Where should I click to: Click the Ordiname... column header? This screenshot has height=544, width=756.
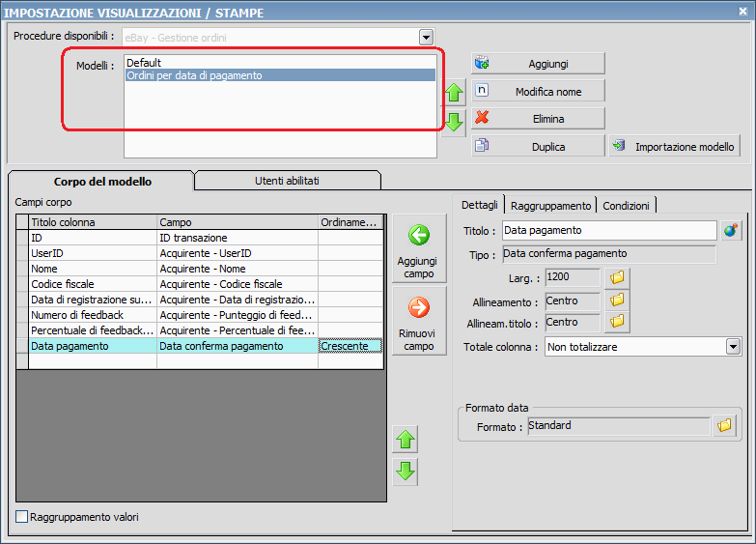pos(350,222)
